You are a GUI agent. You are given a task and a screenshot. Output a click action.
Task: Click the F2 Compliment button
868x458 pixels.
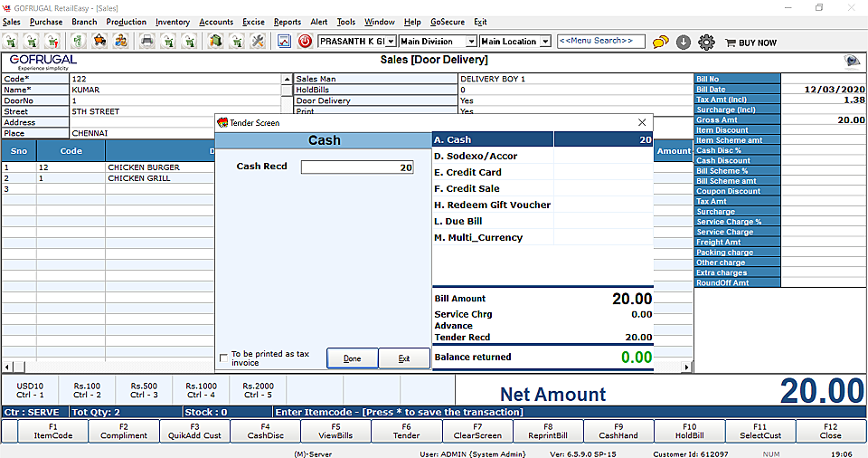click(124, 431)
